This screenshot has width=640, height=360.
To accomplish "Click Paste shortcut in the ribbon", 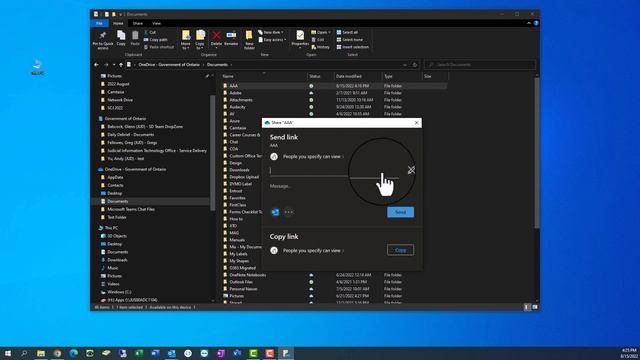I will 159,47.
